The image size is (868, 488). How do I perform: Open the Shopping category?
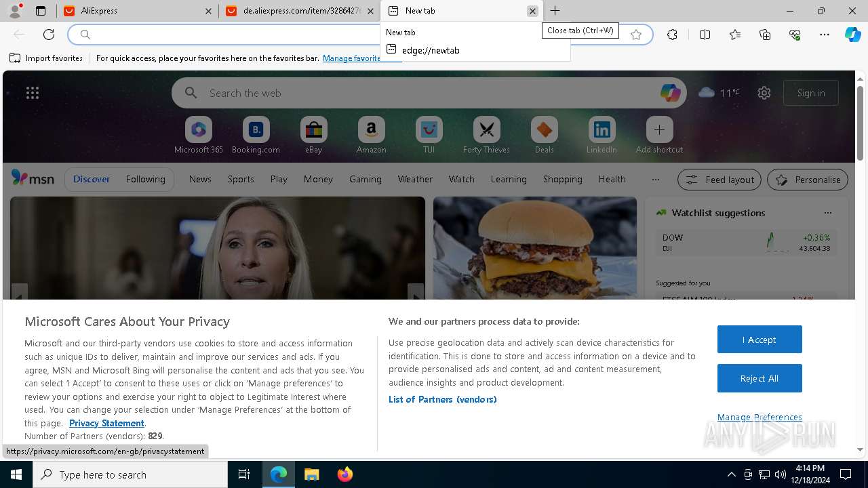(x=563, y=179)
